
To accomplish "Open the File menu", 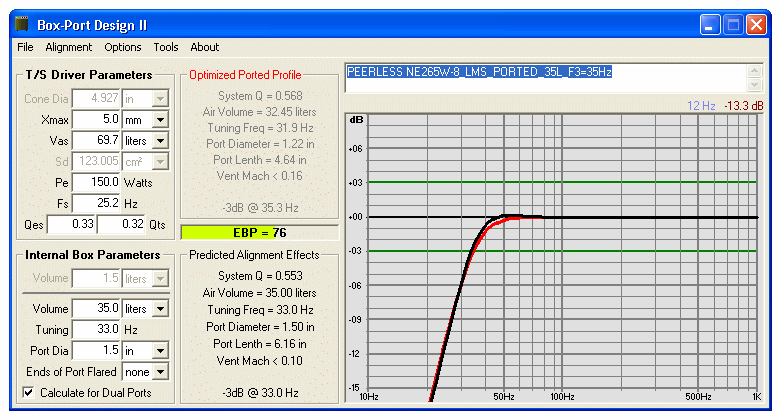I will click(x=25, y=47).
